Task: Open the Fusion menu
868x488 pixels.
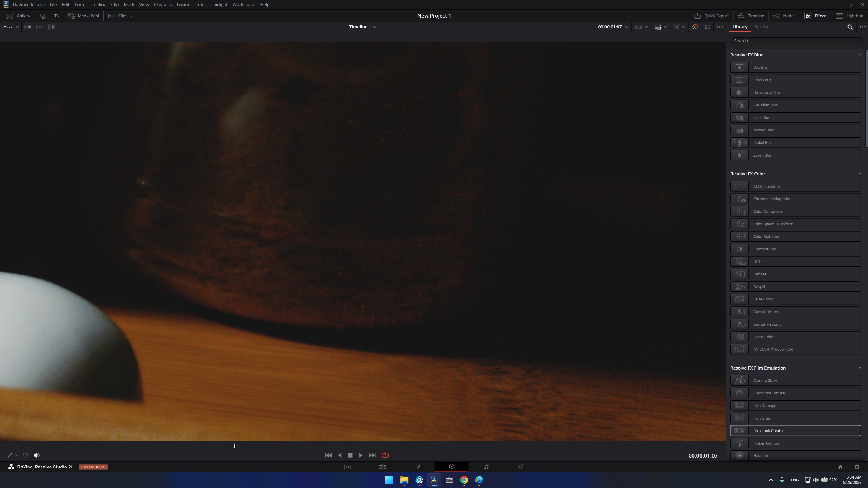Action: tap(183, 4)
